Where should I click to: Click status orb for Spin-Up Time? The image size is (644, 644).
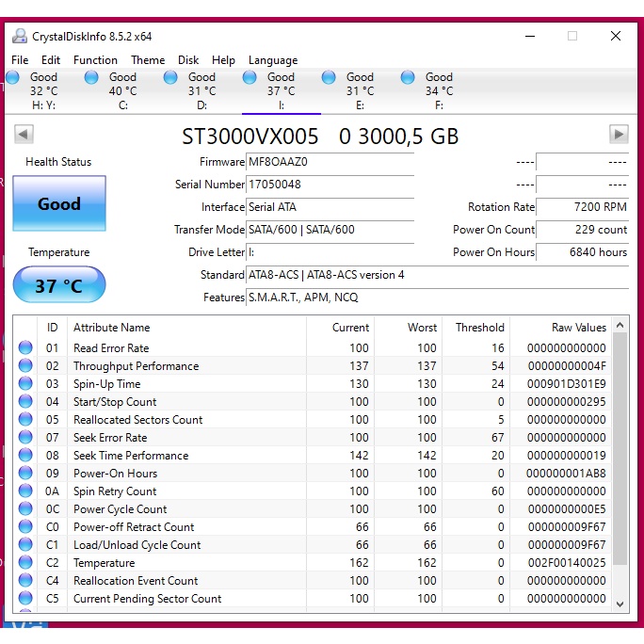25,383
